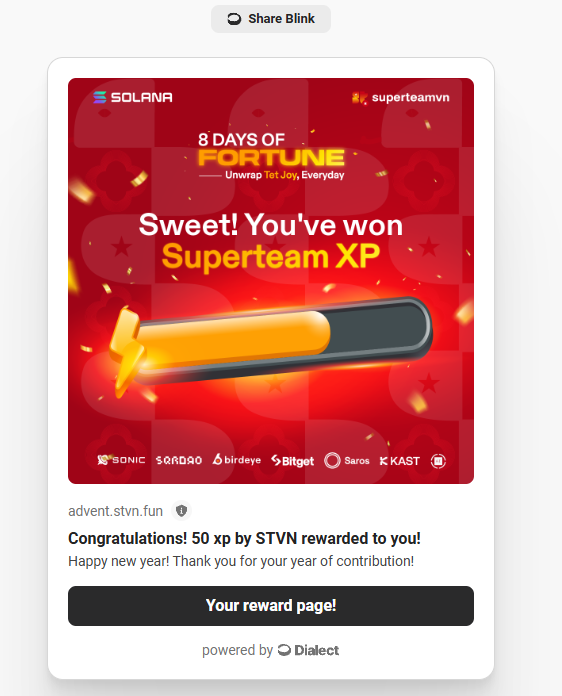The width and height of the screenshot is (562, 696).
Task: Open the advent.stvn.fun link
Action: coord(115,511)
